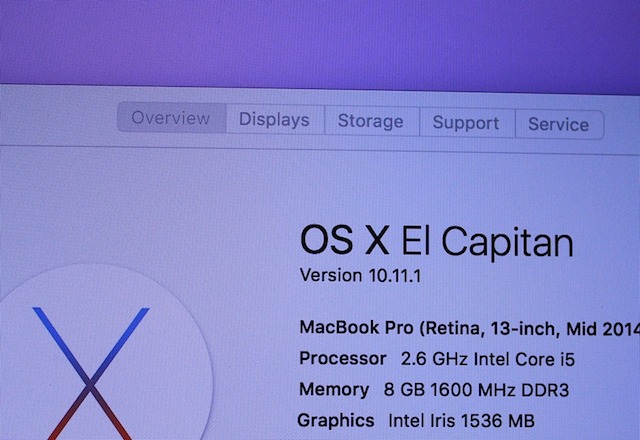Select the 2.6 GHz Intel Core i5 text
The height and width of the screenshot is (440, 640).
point(488,359)
